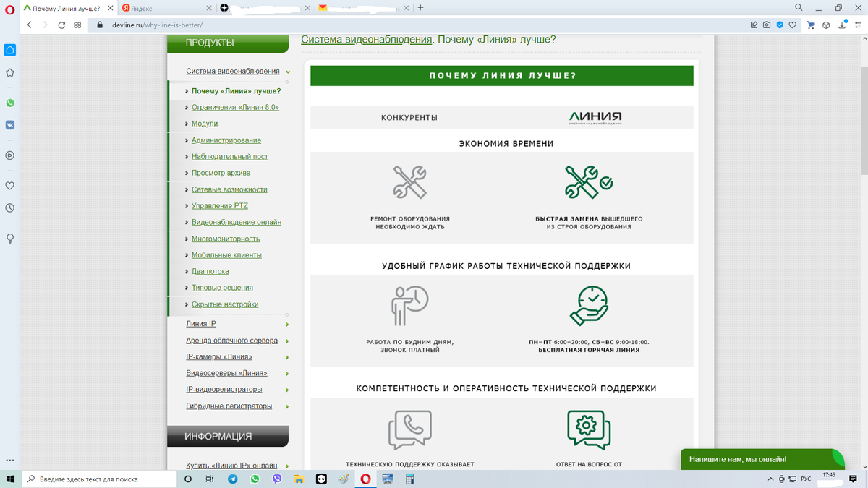The image size is (868, 488).
Task: Show hidden system tray icons chevron
Action: point(770,479)
